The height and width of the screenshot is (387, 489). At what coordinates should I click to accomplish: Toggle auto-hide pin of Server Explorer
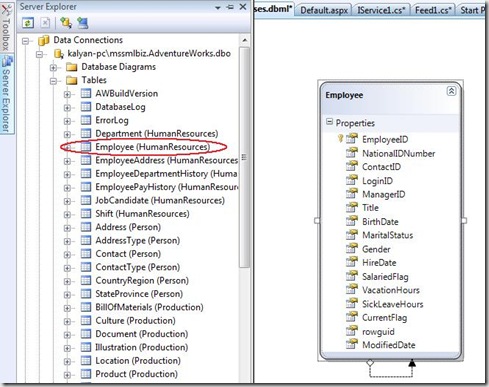(230, 7)
